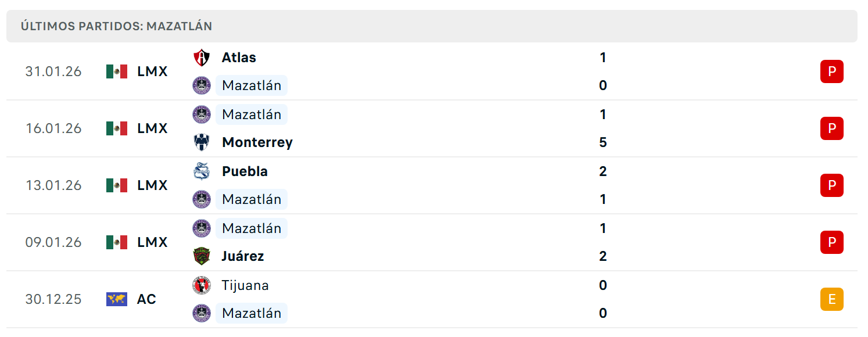The width and height of the screenshot is (868, 337).
Task: Open the Puebla team link
Action: point(245,171)
